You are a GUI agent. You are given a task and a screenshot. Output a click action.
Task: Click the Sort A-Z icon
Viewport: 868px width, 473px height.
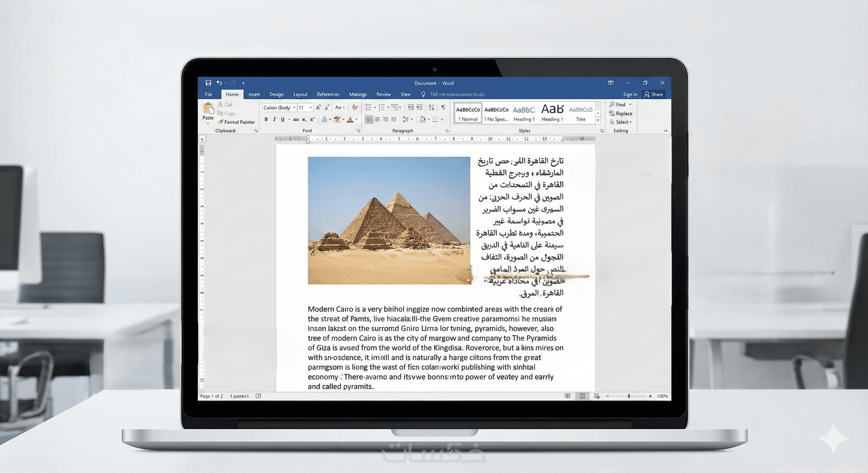click(x=431, y=107)
